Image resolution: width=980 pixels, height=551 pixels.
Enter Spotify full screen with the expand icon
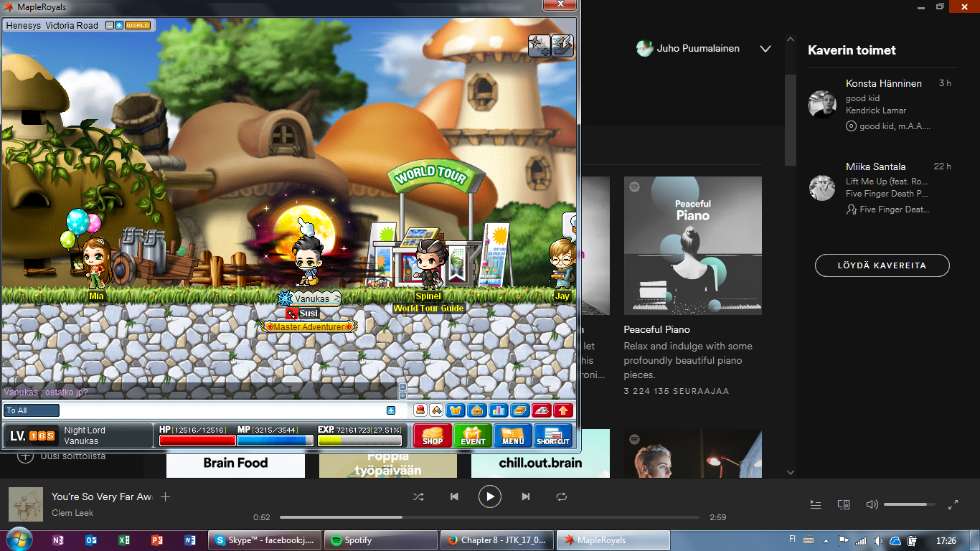(953, 504)
